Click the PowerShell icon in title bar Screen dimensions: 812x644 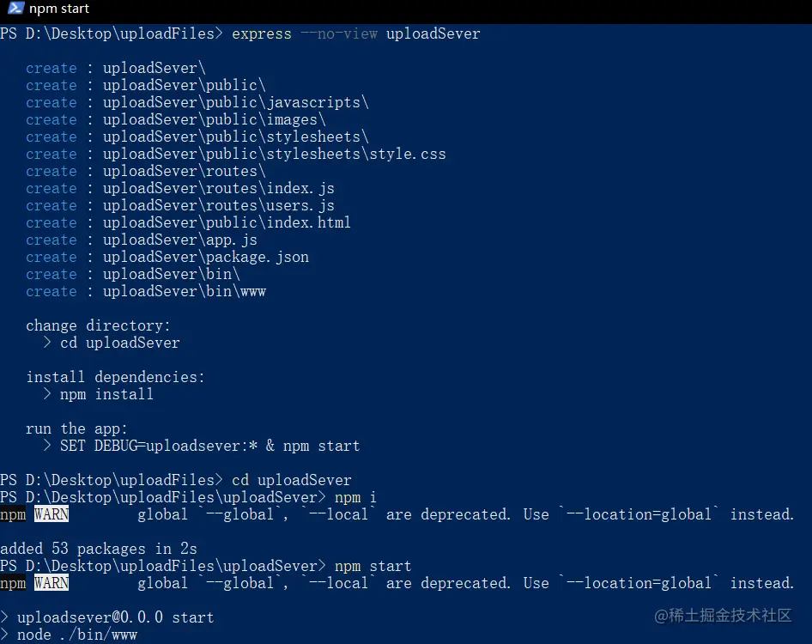[x=15, y=9]
